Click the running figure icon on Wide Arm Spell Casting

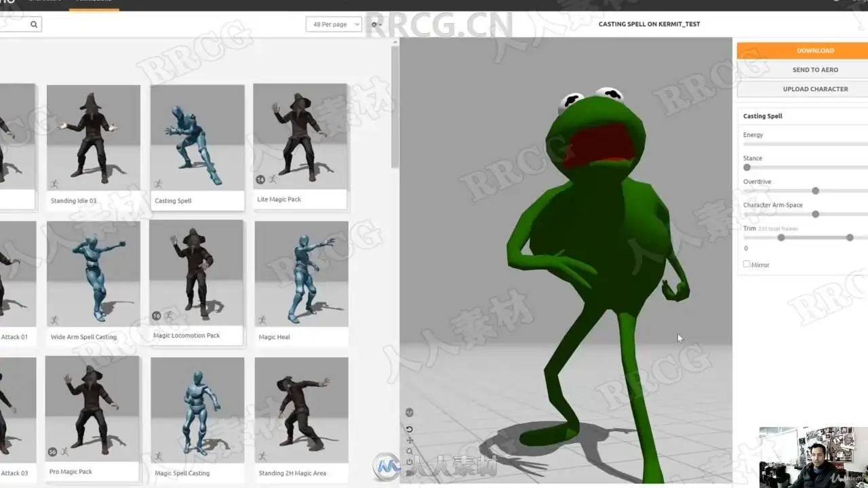pos(54,320)
